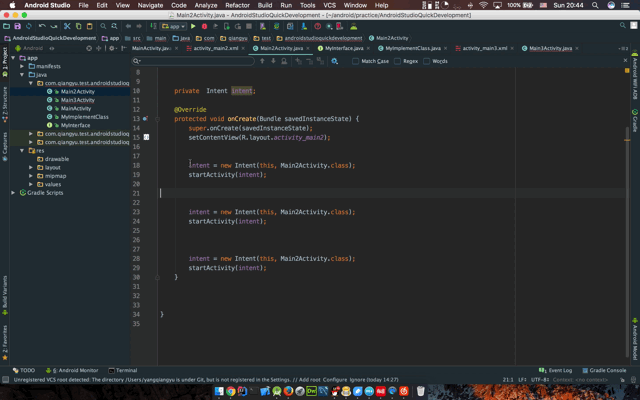Click the green Run app button

[x=193, y=27]
